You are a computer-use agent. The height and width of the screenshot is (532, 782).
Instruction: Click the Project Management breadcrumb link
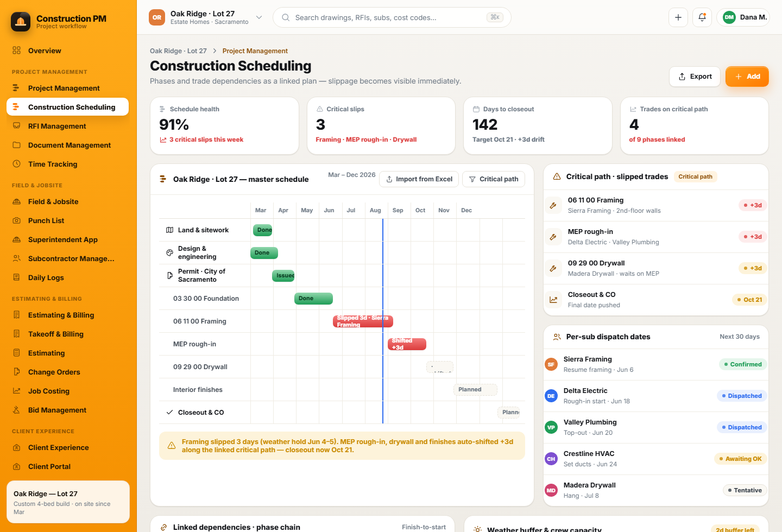(255, 51)
